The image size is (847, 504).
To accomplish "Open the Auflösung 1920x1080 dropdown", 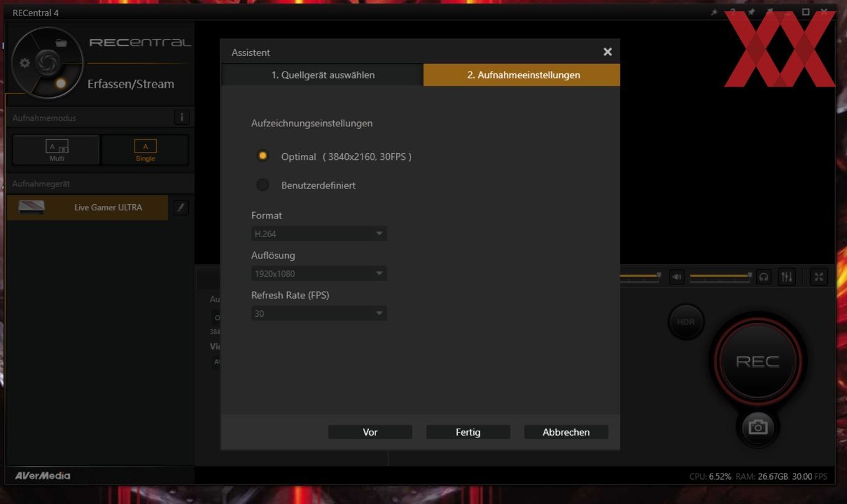I will point(319,273).
